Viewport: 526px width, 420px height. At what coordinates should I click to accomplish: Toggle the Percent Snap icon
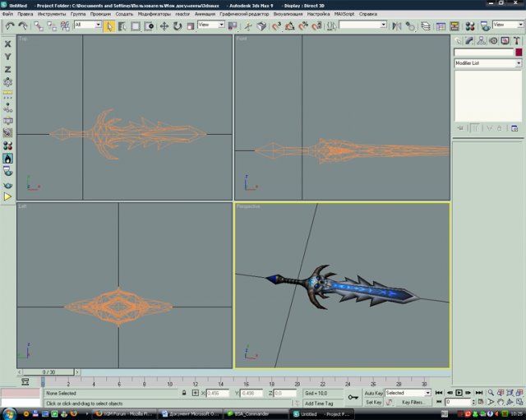pyautogui.click(x=303, y=26)
